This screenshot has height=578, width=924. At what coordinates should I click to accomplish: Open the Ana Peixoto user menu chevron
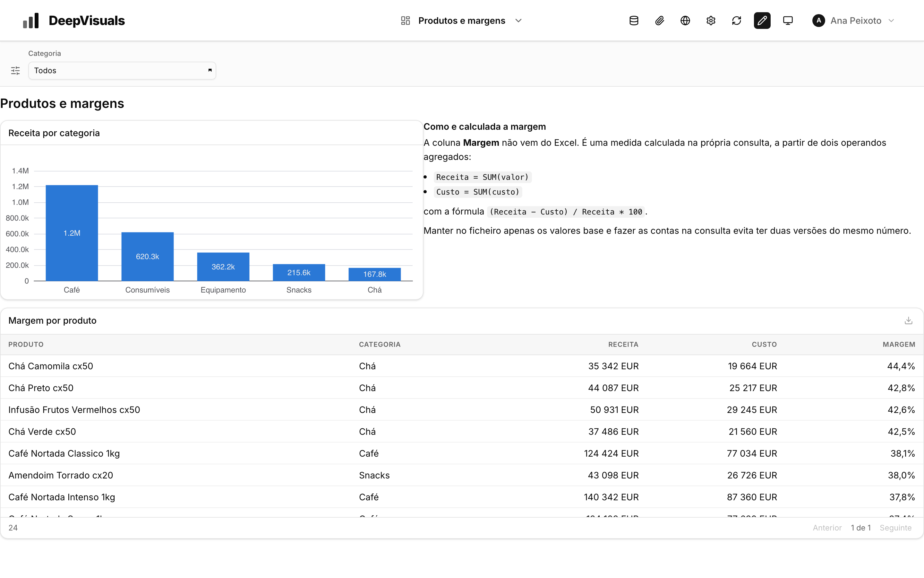click(x=892, y=21)
